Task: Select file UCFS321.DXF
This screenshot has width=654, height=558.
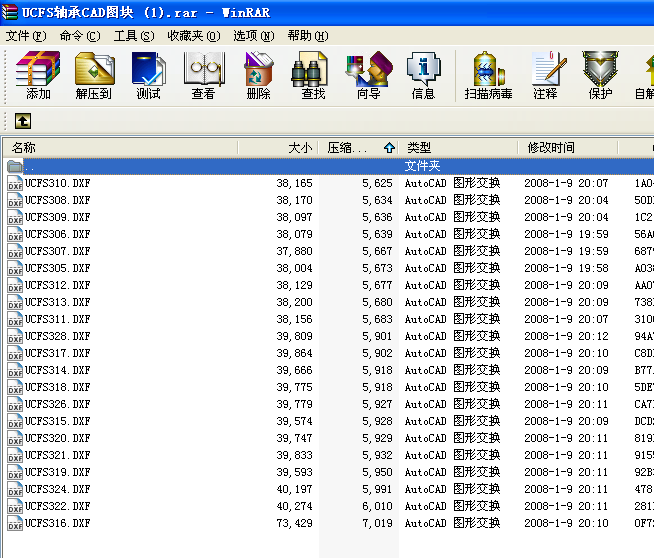Action: point(58,455)
